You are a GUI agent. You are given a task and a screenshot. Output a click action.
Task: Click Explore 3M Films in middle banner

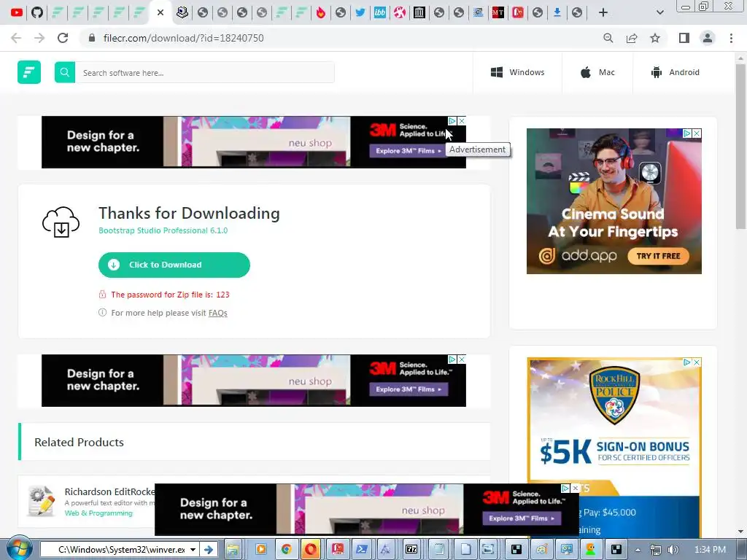pyautogui.click(x=409, y=389)
